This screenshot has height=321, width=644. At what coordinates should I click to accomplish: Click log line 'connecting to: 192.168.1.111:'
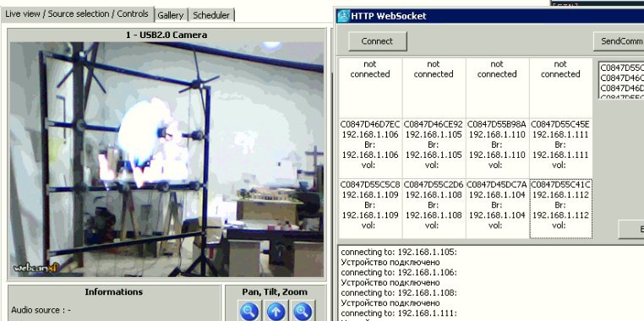click(398, 313)
